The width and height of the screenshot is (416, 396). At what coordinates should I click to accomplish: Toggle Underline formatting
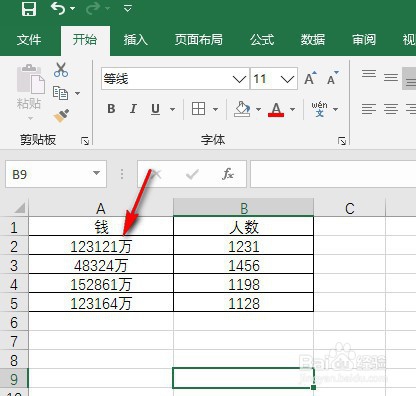click(x=155, y=109)
